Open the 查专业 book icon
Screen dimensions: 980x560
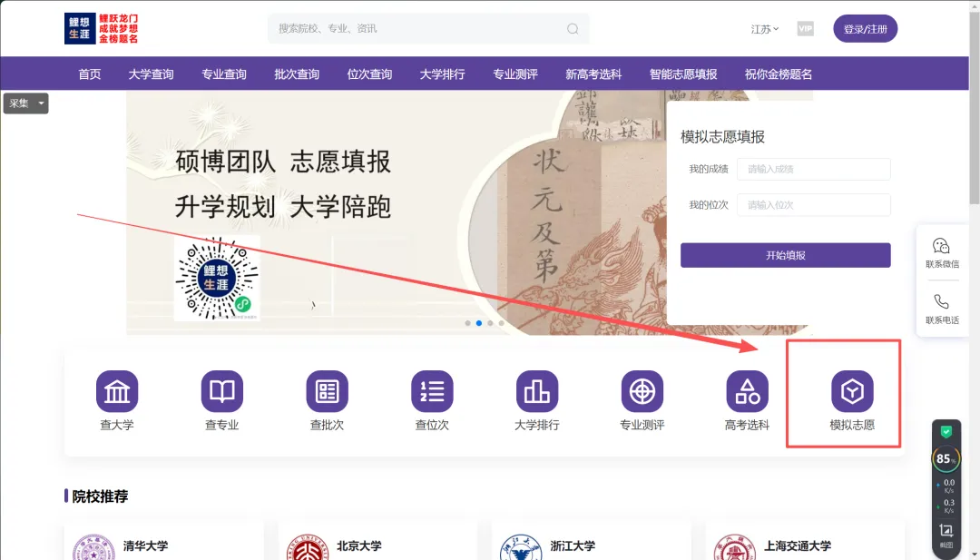pyautogui.click(x=222, y=391)
